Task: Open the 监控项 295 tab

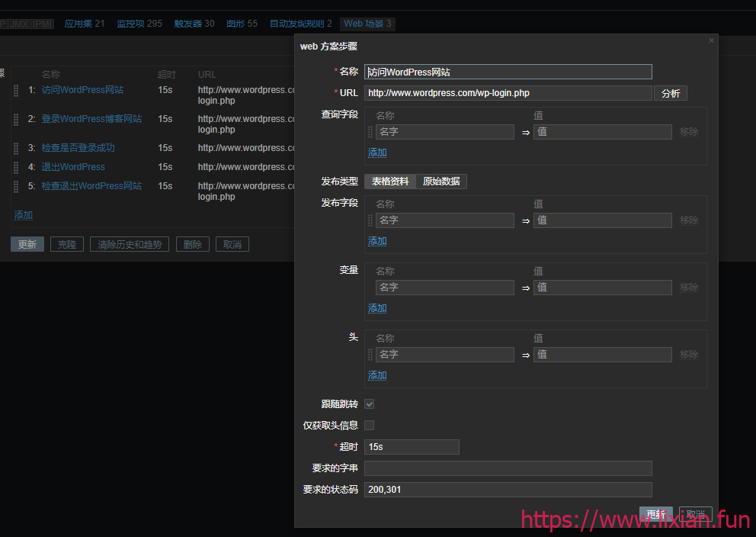Action: tap(139, 24)
